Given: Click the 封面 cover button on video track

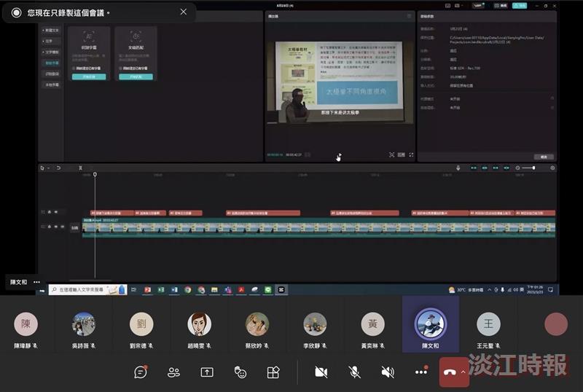Looking at the screenshot, I should 75,227.
